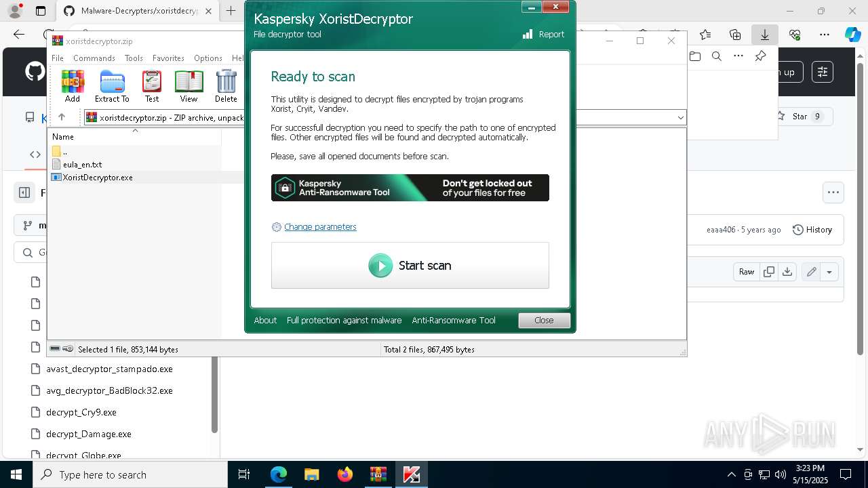Open the WinRAR File menu
Viewport: 868px width, 488px height.
(x=58, y=58)
